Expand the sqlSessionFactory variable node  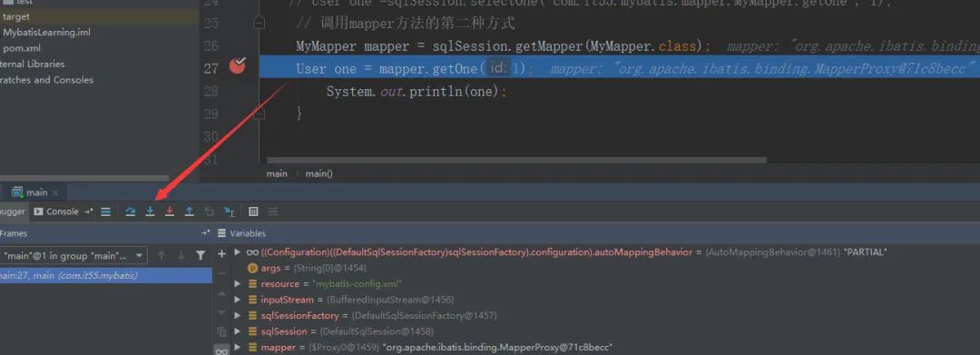click(x=237, y=316)
